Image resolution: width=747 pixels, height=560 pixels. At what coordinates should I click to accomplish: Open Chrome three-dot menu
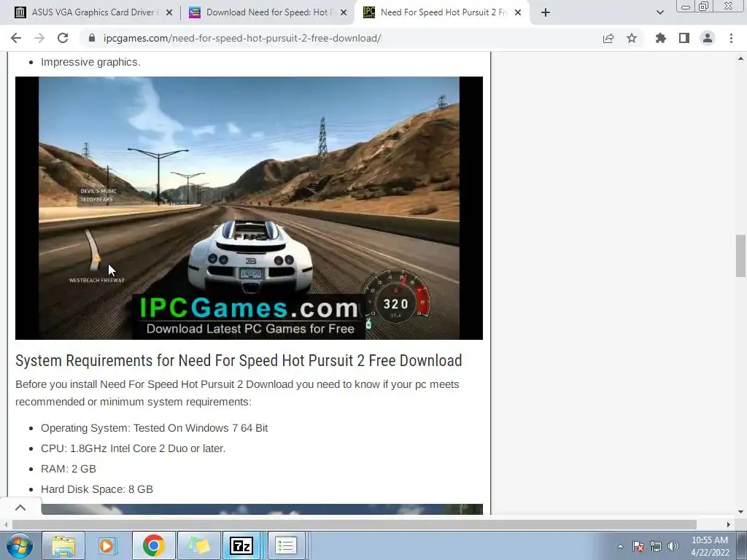click(x=731, y=38)
